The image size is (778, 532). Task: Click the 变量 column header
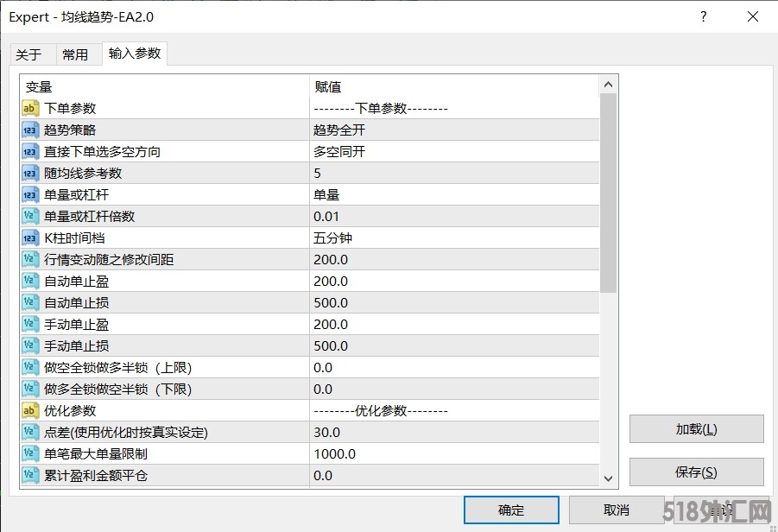165,87
